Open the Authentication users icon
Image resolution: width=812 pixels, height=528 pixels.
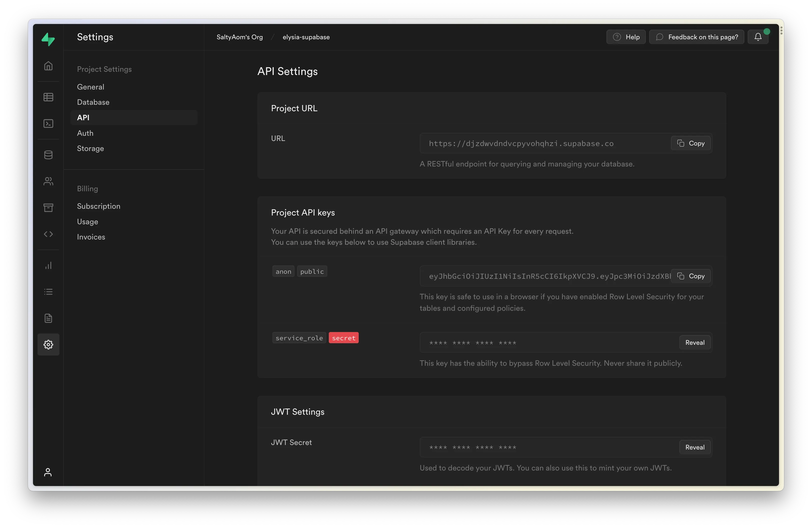(x=48, y=181)
